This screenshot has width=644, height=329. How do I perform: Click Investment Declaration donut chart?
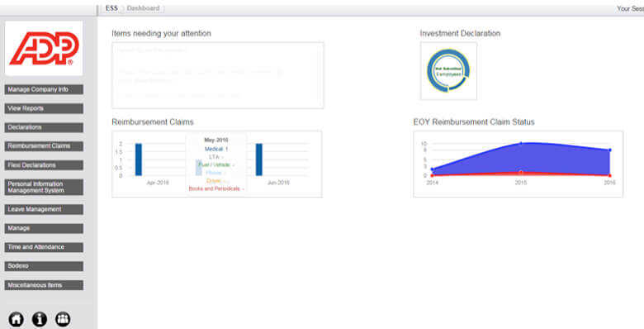pos(448,71)
